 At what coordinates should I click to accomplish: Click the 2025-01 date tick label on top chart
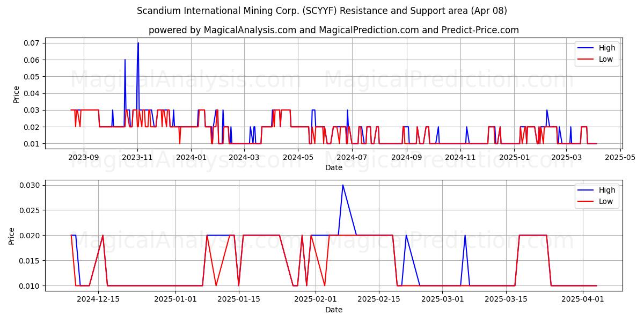514,157
